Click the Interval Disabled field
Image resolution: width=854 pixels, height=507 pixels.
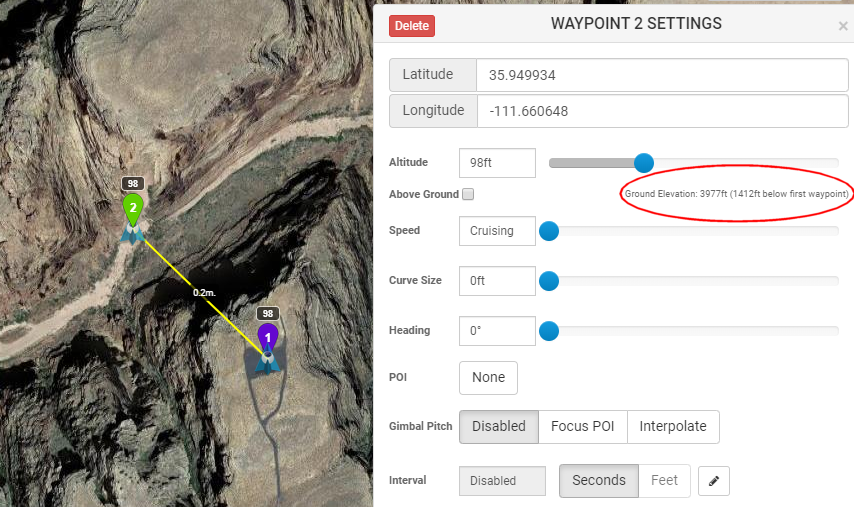[502, 481]
